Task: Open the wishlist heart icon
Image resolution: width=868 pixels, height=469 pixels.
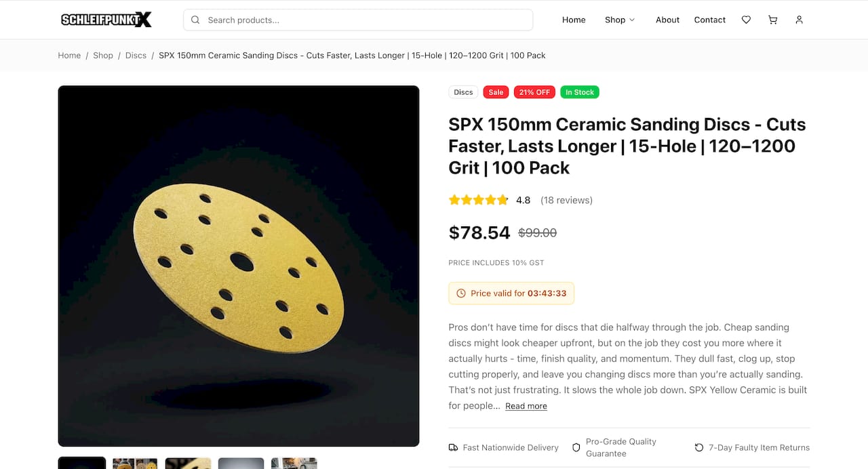Action: [x=746, y=20]
